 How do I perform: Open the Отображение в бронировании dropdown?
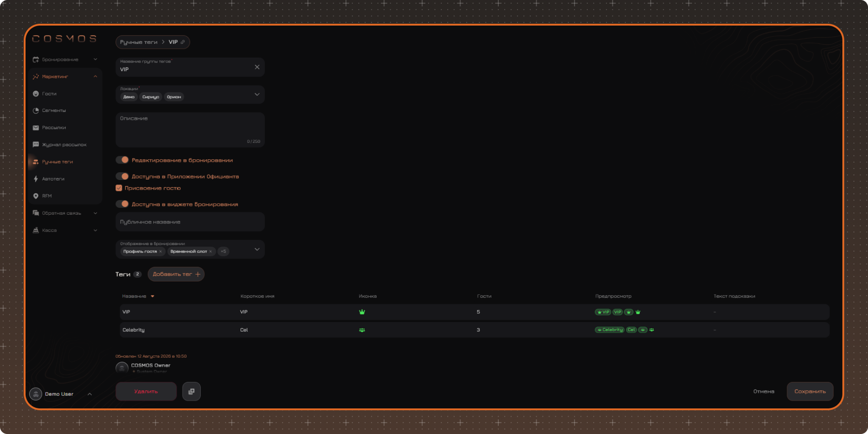[257, 249]
